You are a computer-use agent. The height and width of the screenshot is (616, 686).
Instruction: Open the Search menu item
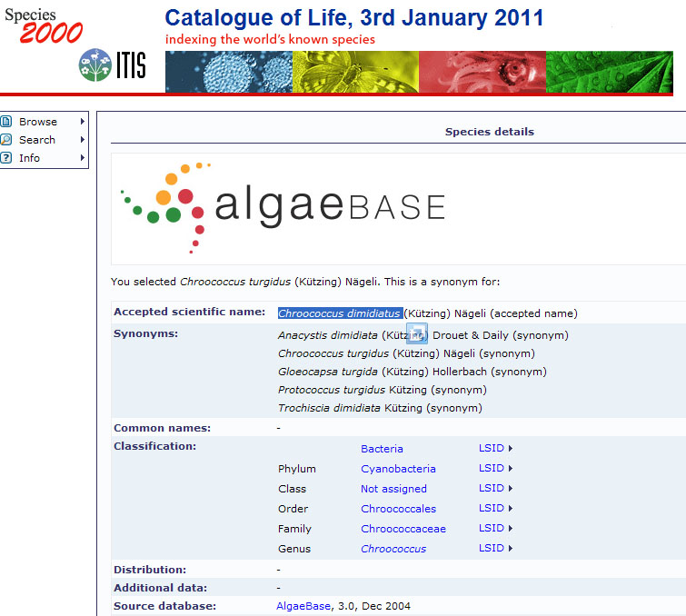pyautogui.click(x=37, y=140)
